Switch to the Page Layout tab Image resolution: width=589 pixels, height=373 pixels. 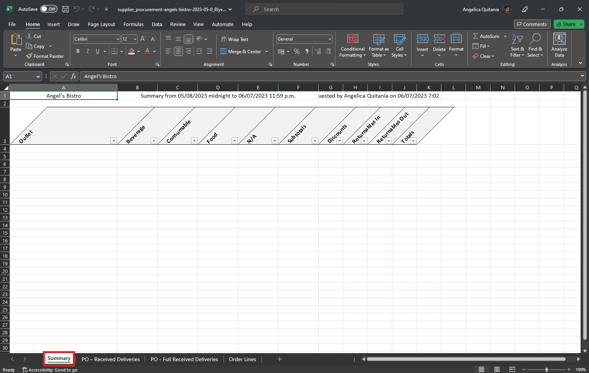coord(101,24)
